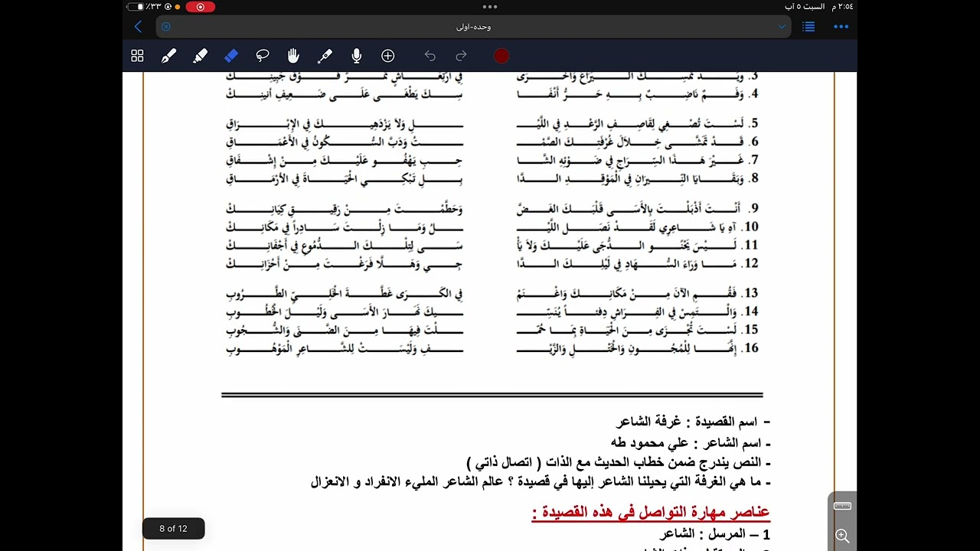Open the zoom magnifier tool

coord(842,536)
